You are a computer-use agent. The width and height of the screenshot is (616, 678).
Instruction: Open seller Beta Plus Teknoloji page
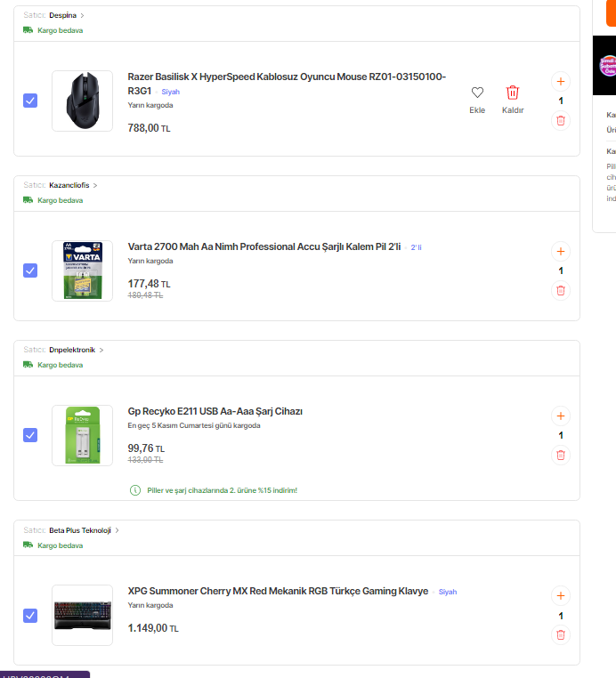[x=80, y=530]
